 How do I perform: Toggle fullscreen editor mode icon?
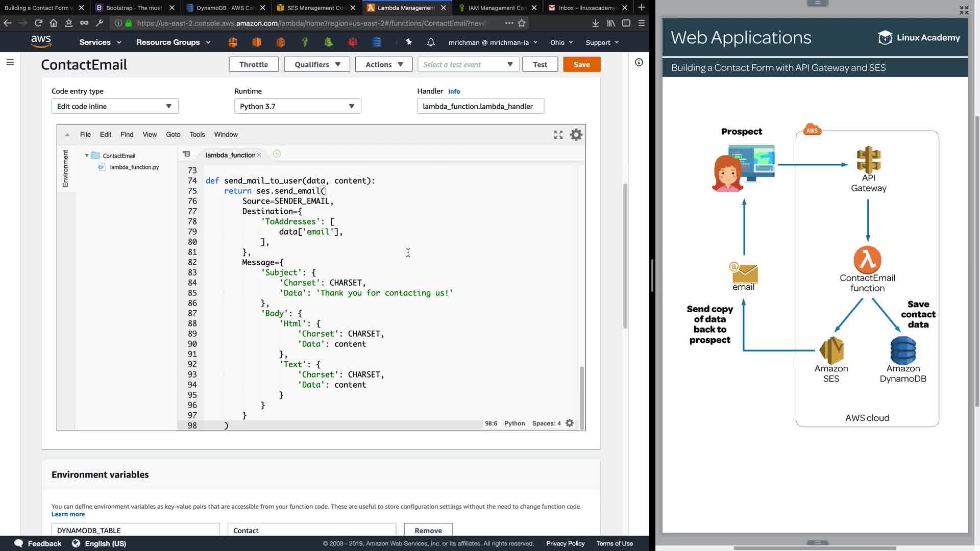point(558,135)
